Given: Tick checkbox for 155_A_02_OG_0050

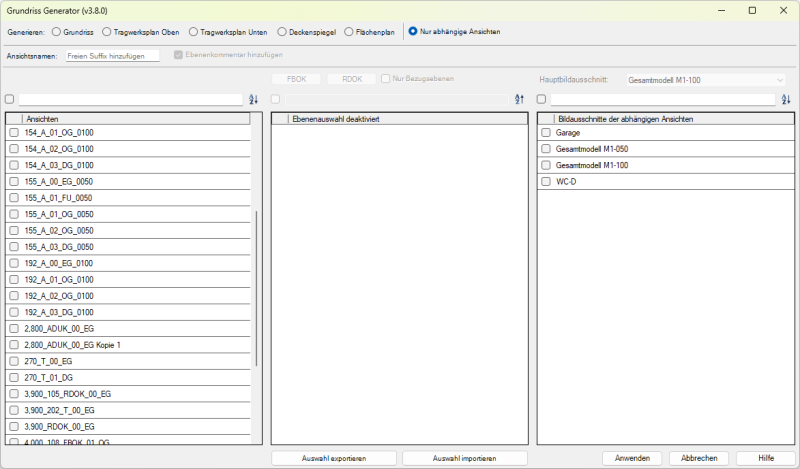Looking at the screenshot, I should 14,231.
